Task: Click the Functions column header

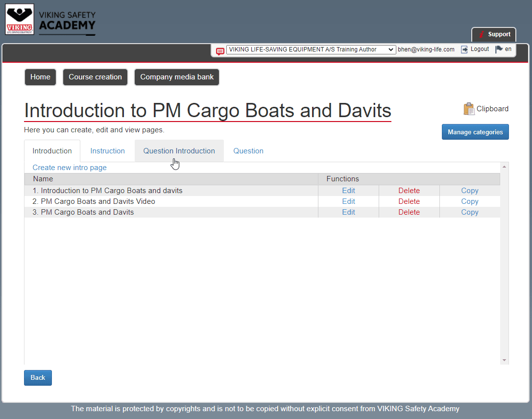Action: click(409, 179)
